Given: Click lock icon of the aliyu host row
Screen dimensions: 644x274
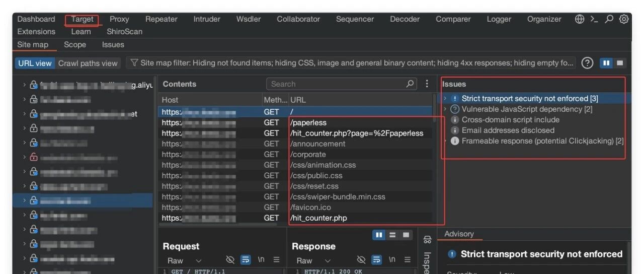Looking at the screenshot, I should pyautogui.click(x=34, y=85).
